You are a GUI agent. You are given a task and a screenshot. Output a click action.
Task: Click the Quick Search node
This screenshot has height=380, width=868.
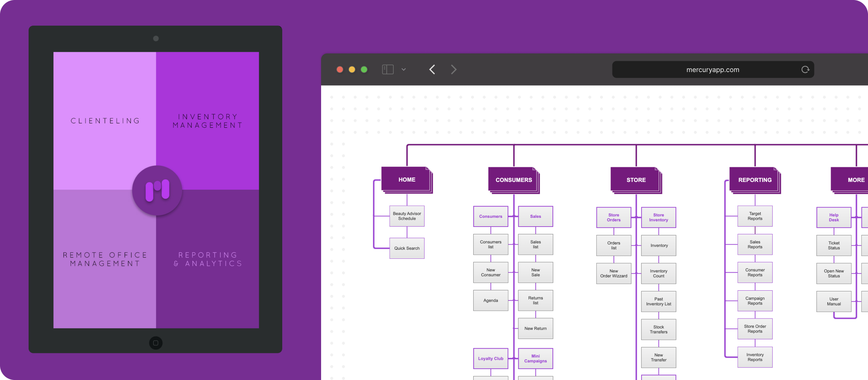[407, 248]
